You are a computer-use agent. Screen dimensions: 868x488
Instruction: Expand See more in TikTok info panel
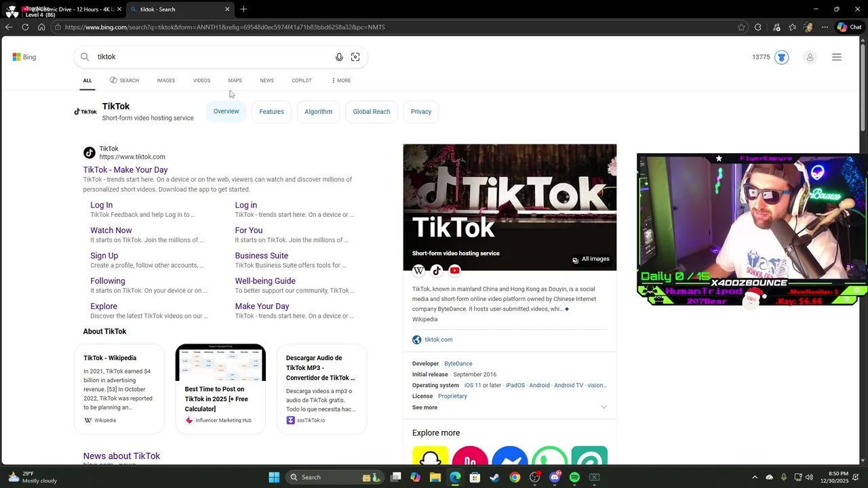(x=509, y=407)
